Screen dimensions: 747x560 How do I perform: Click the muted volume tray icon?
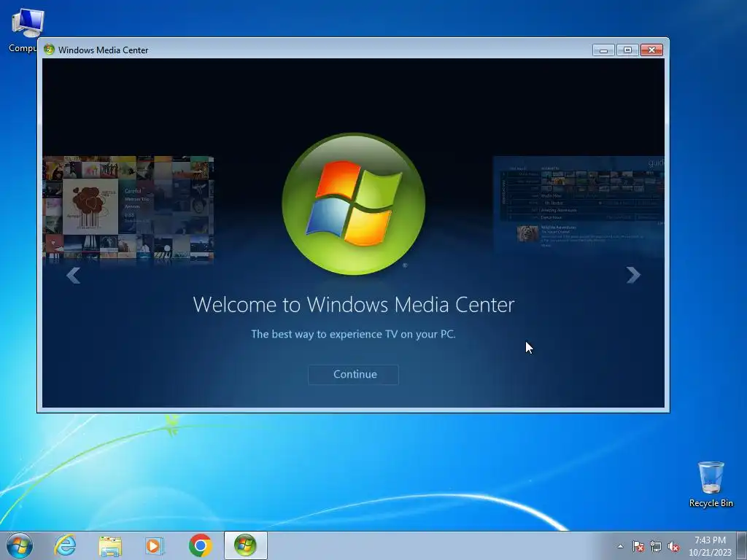(x=673, y=546)
